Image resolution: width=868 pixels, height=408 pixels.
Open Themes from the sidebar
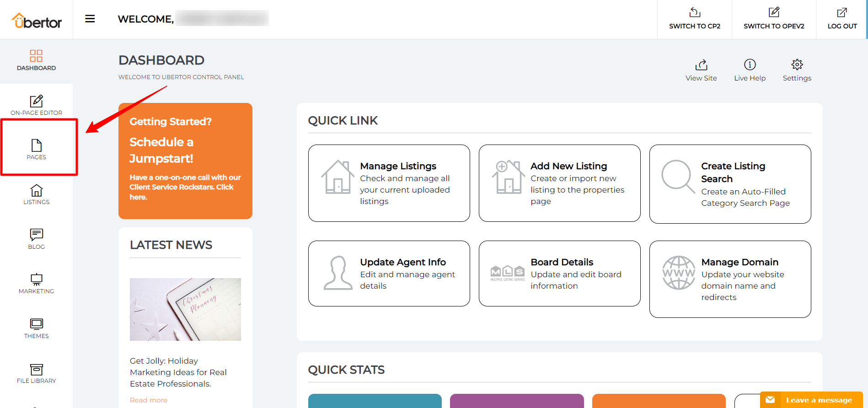[36, 328]
